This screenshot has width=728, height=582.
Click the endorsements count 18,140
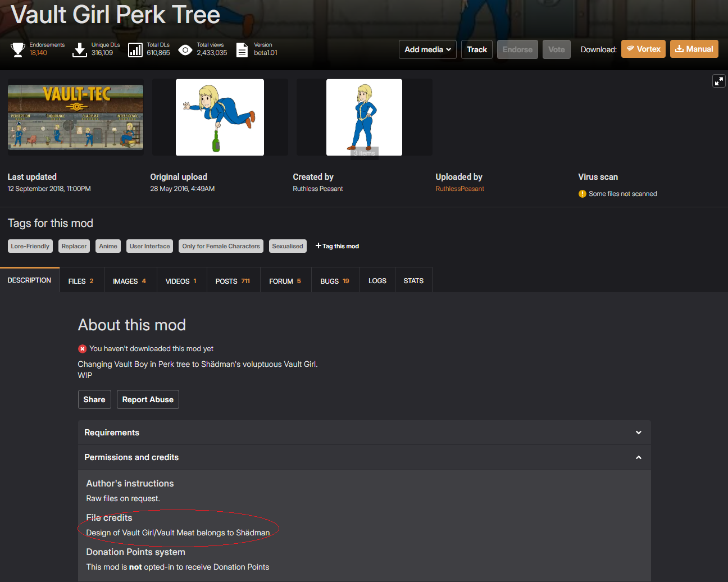click(x=38, y=53)
